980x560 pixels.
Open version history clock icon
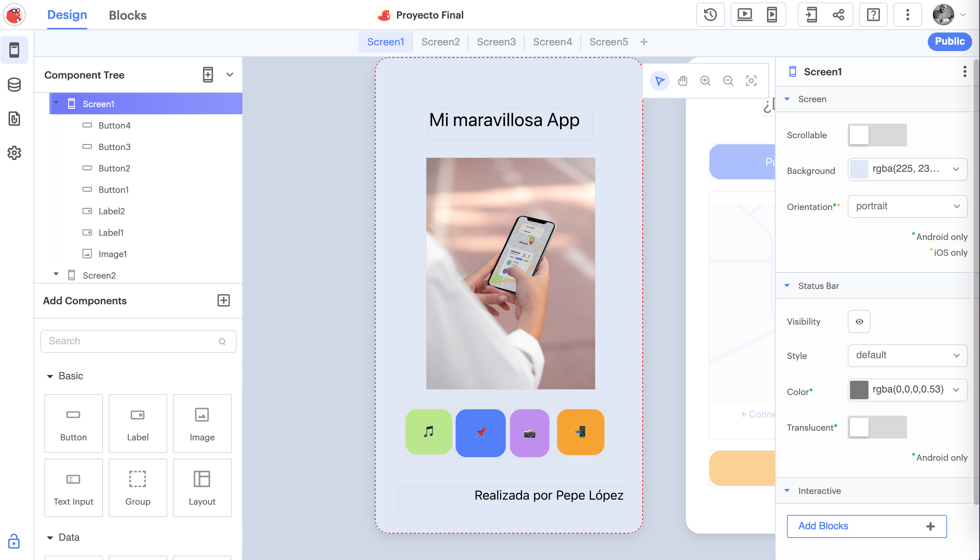tap(710, 15)
